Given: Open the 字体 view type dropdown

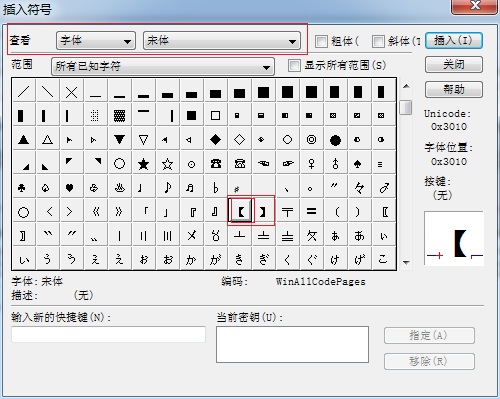Looking at the screenshot, I should [x=96, y=41].
